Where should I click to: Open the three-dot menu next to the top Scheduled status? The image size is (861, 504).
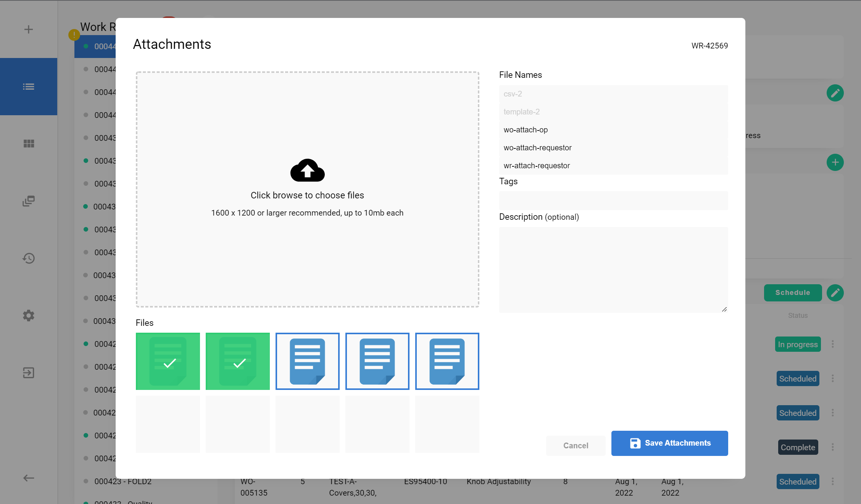click(833, 378)
